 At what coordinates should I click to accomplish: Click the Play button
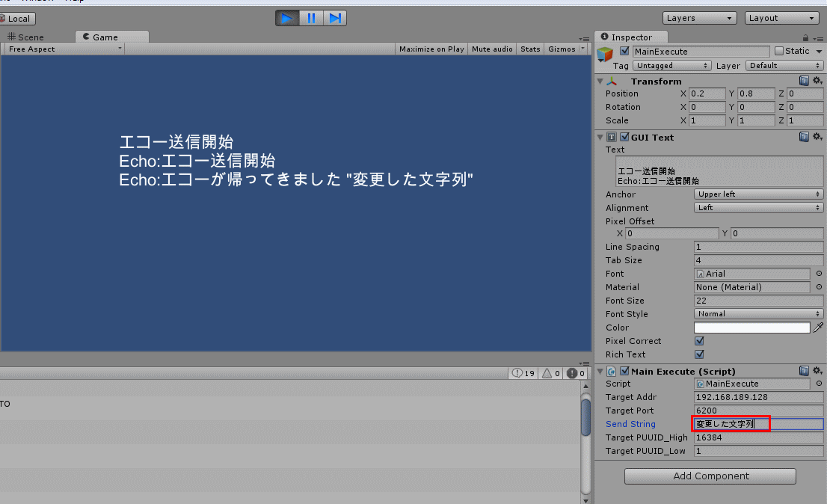click(287, 18)
